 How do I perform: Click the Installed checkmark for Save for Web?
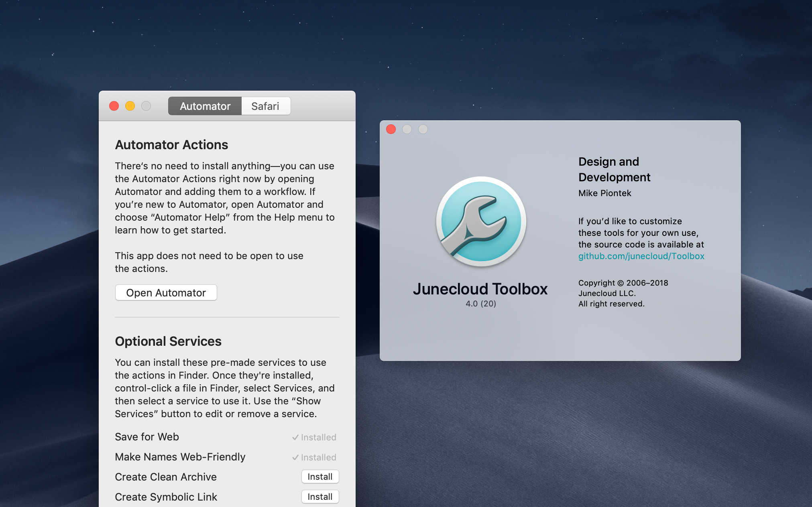pos(314,437)
